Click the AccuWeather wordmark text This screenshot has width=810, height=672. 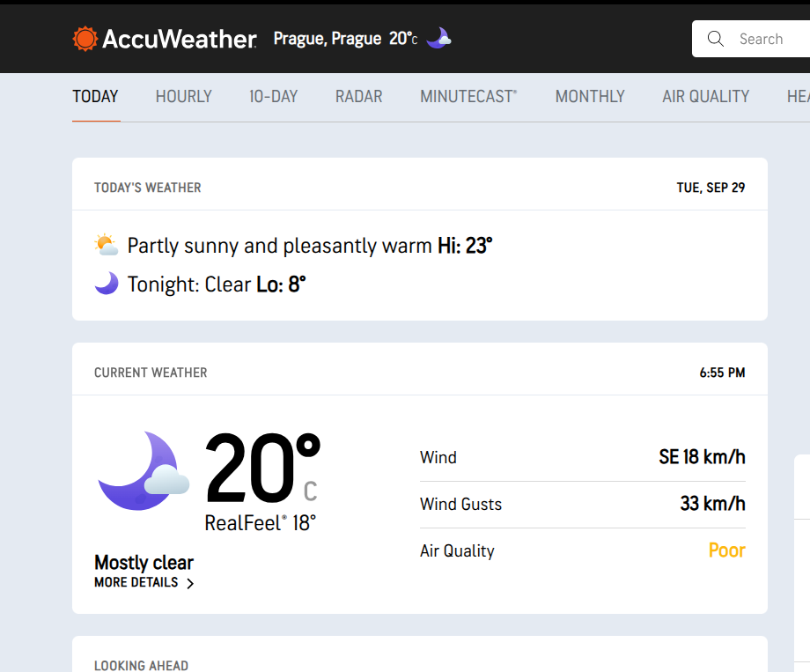[x=180, y=39]
